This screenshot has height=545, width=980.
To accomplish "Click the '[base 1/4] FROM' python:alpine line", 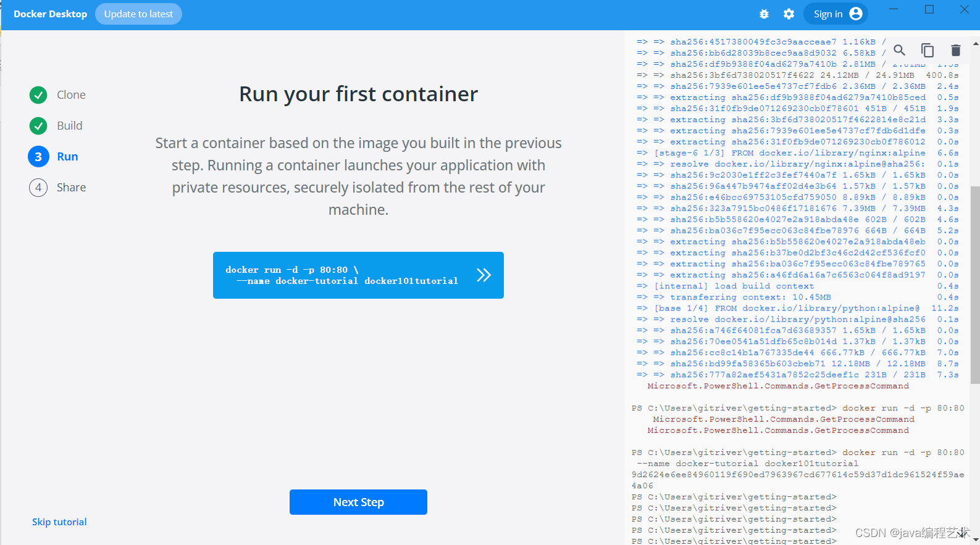I will click(798, 308).
